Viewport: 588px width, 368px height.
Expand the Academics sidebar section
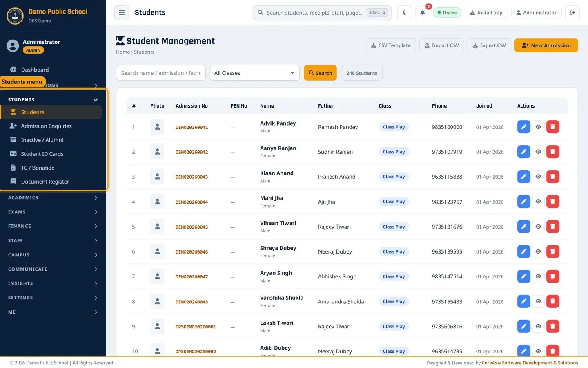pyautogui.click(x=53, y=197)
